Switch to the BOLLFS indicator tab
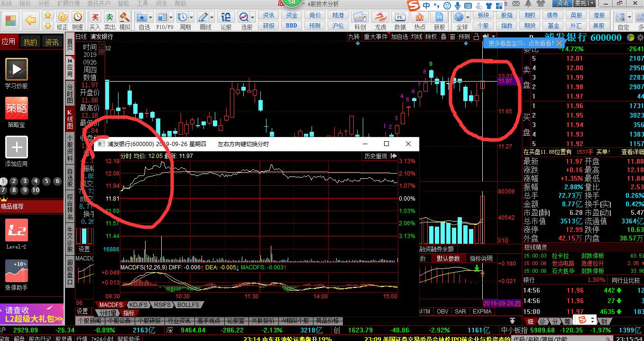Image resolution: width=644 pixels, height=341 pixels. (188, 304)
